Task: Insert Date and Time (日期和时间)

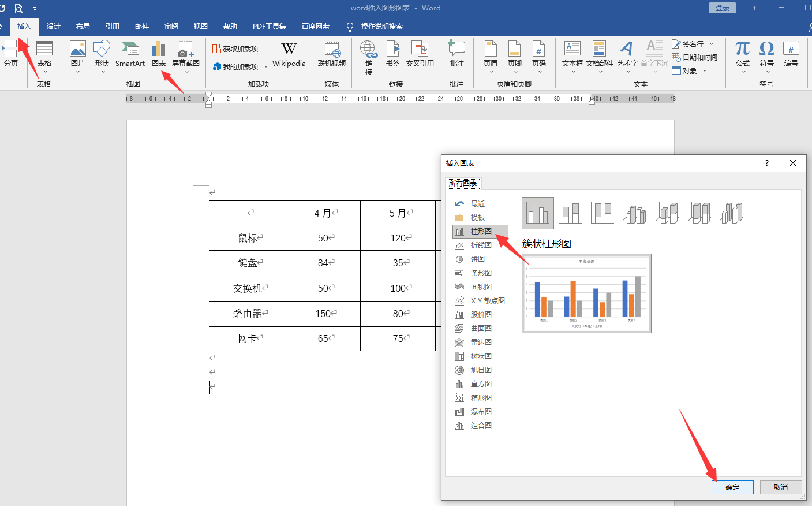Action: (694, 57)
